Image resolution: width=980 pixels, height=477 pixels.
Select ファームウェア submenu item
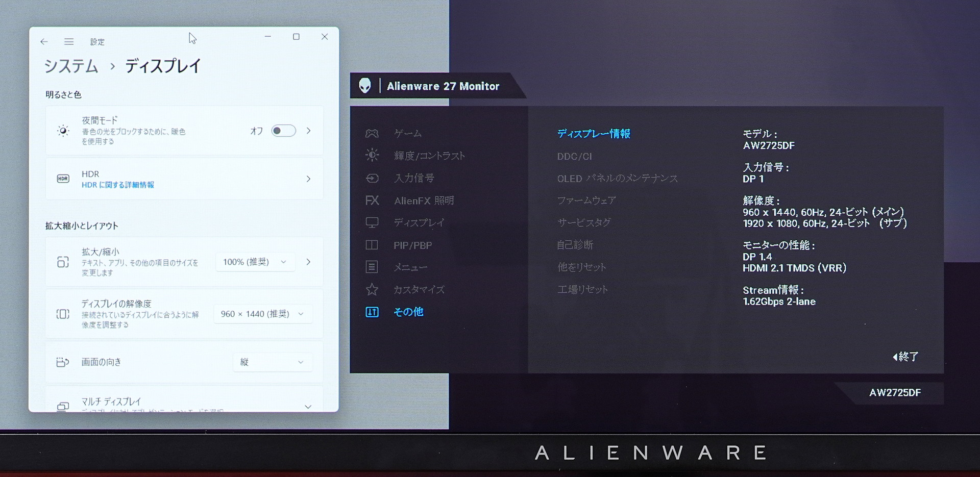(x=586, y=200)
